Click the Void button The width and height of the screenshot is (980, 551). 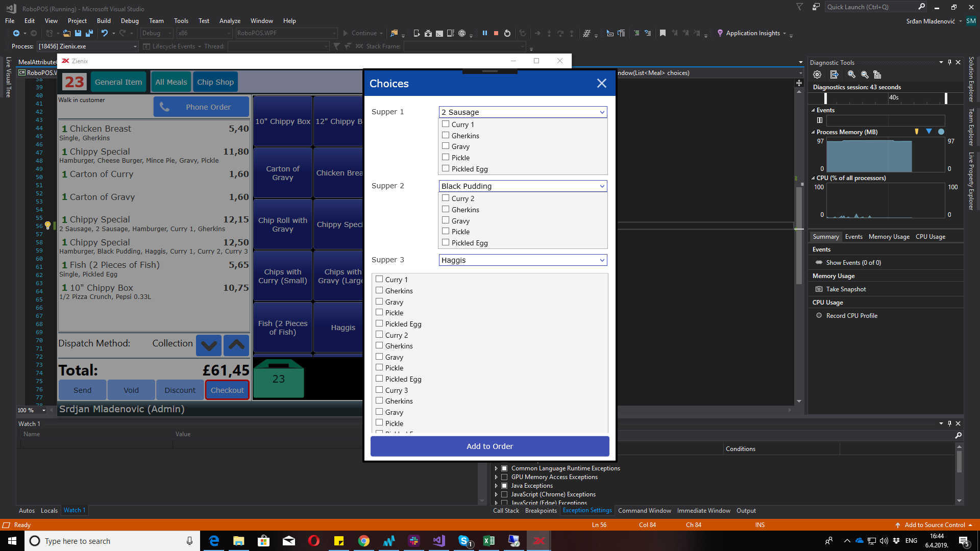[131, 390]
